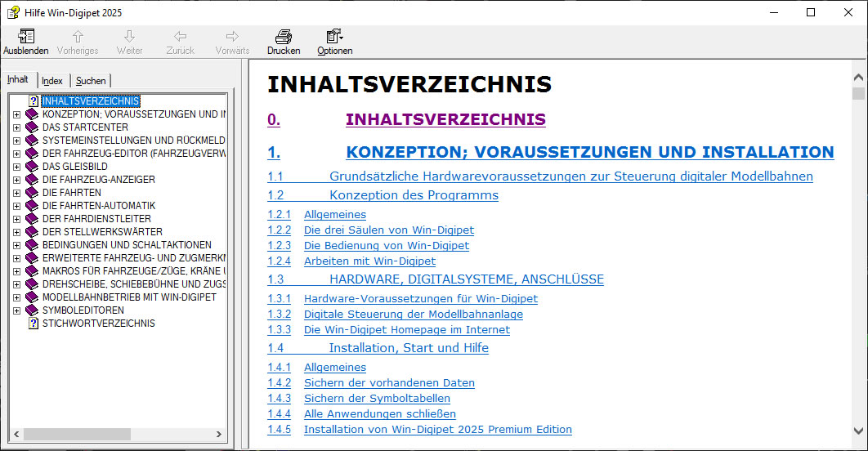Open link 1.2.2 Die drei Säulen von Win-Digipet

pos(388,230)
